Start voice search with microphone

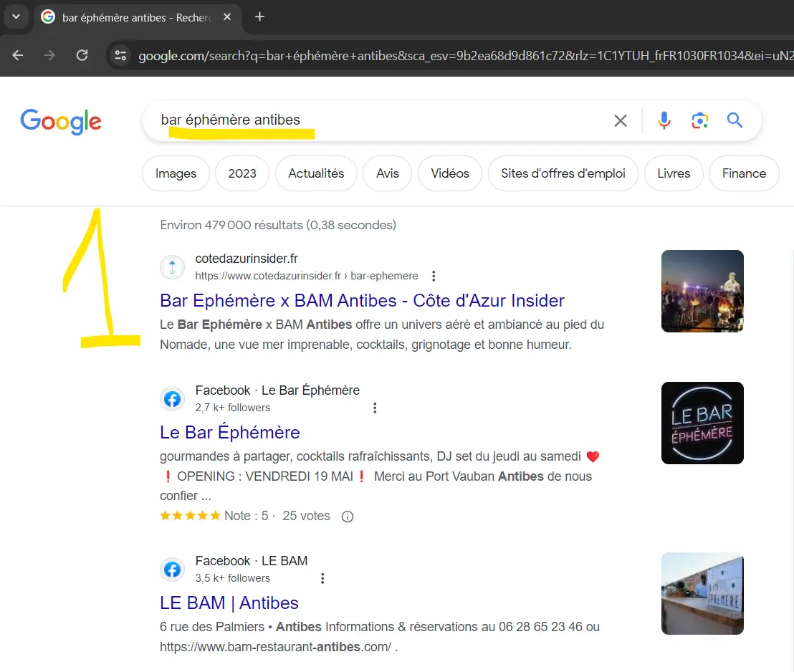(664, 120)
